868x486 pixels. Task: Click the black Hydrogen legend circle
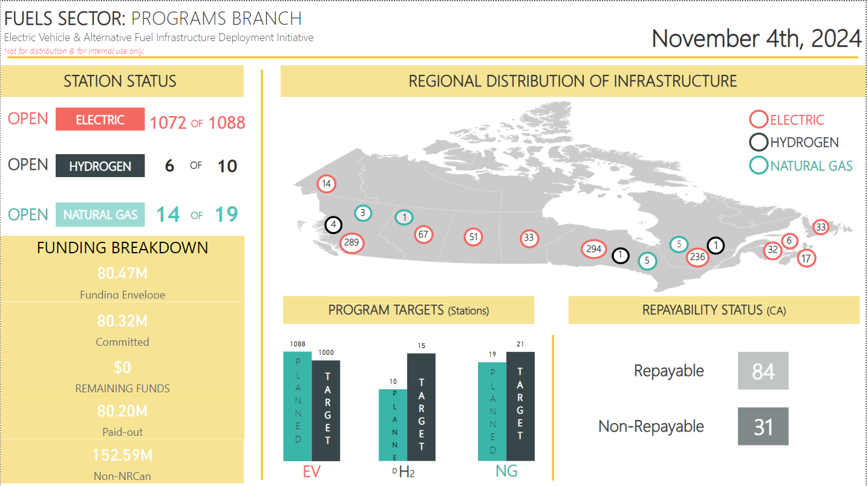759,143
